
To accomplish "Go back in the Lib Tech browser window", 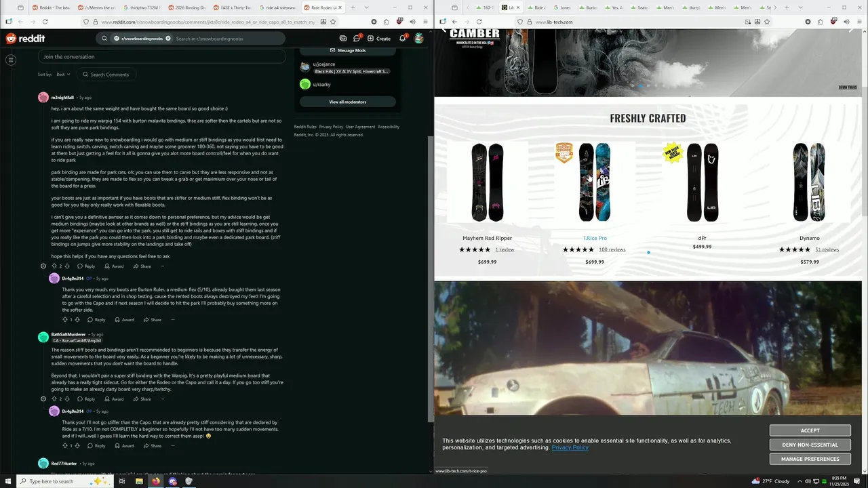I will tap(454, 22).
